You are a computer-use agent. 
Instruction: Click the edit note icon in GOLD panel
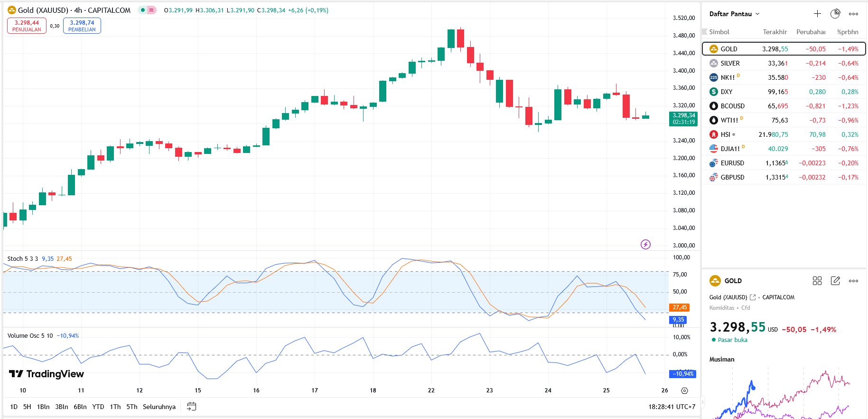pyautogui.click(x=835, y=281)
